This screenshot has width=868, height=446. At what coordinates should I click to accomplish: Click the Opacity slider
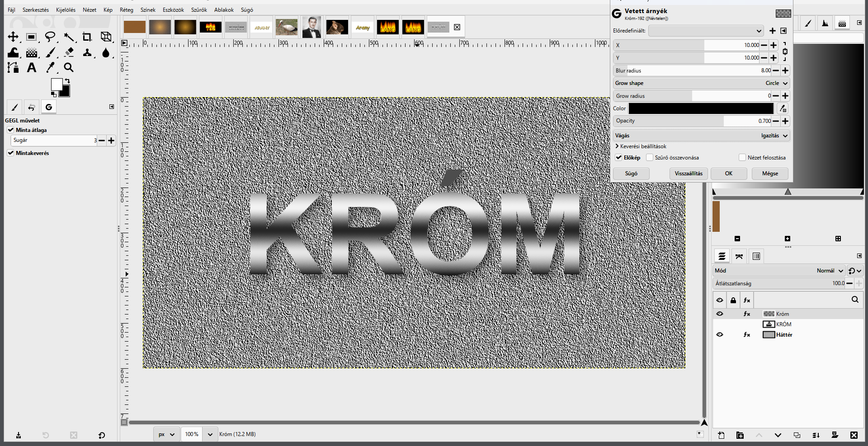[692, 121]
